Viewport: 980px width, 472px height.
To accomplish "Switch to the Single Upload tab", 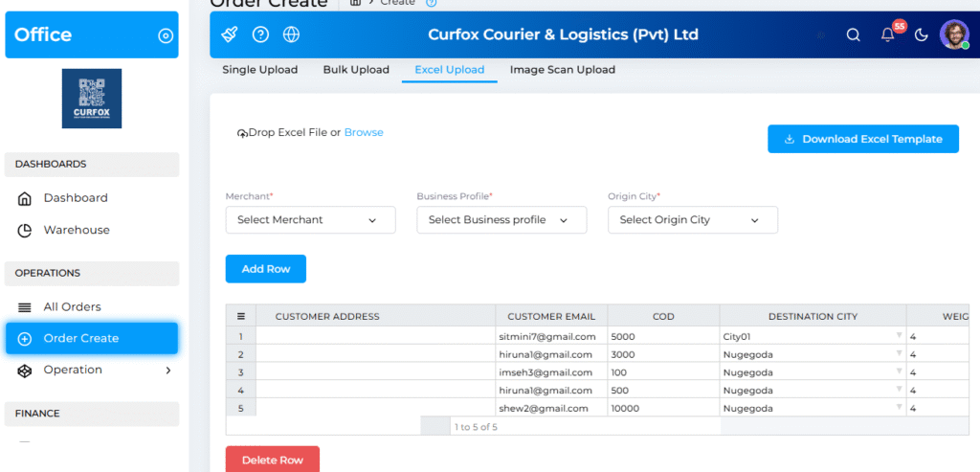I will click(x=259, y=70).
